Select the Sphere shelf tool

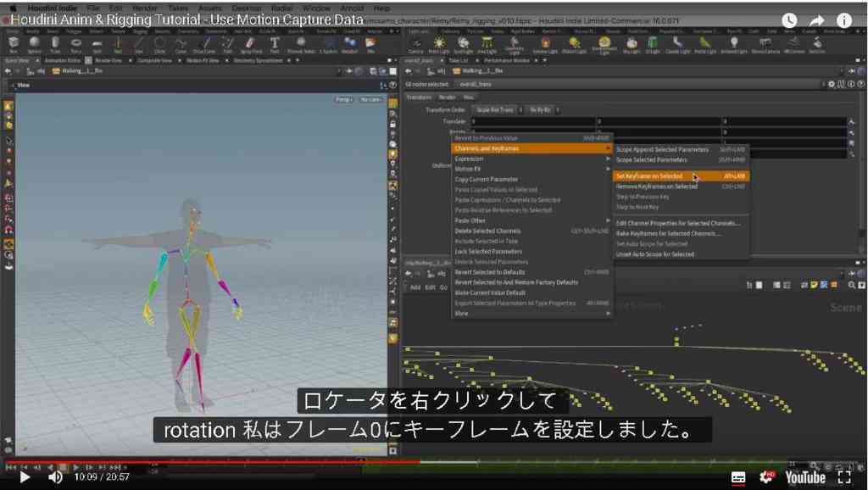(x=34, y=44)
